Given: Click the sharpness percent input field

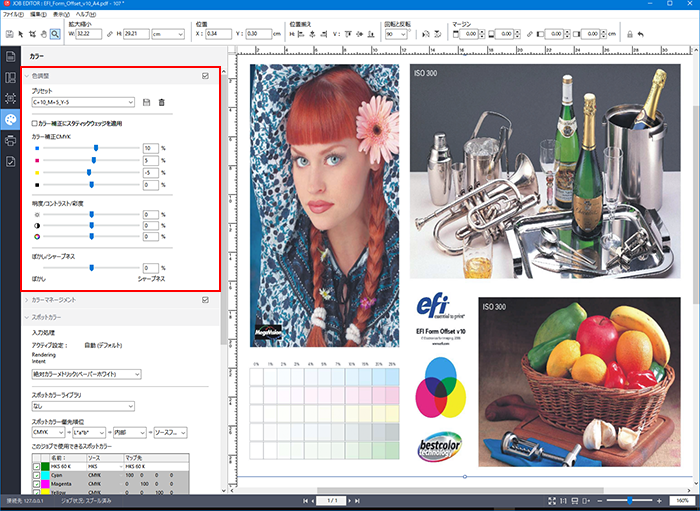Looking at the screenshot, I should (x=151, y=268).
